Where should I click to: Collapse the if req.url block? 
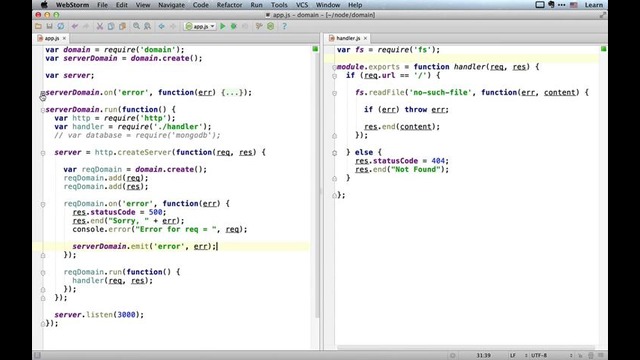click(x=334, y=76)
